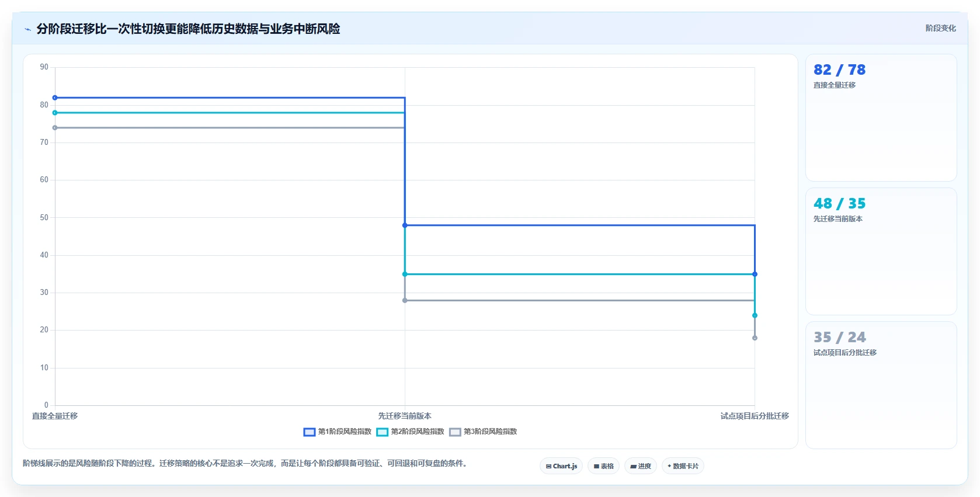980x497 pixels.
Task: Click the y-axis tick label 0
Action: (46, 405)
